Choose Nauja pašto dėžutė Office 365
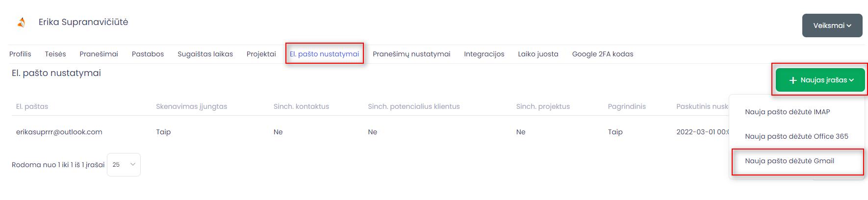Viewport: 868px width, 200px height. click(x=796, y=136)
